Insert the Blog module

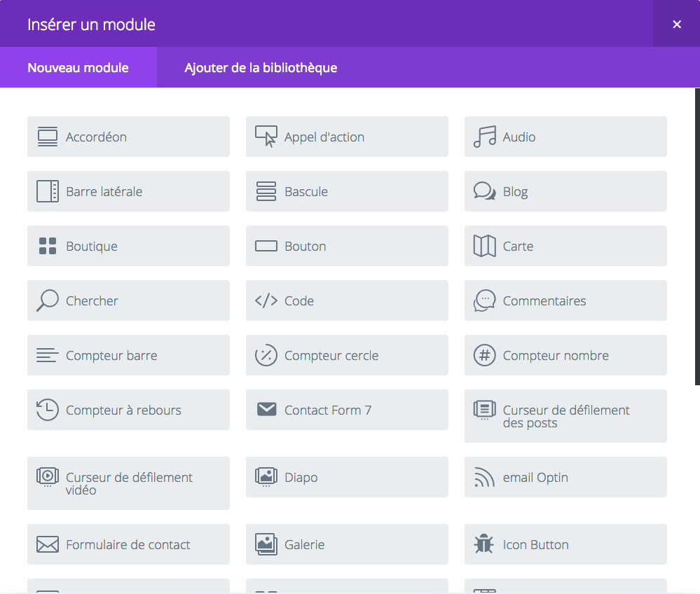coord(565,191)
